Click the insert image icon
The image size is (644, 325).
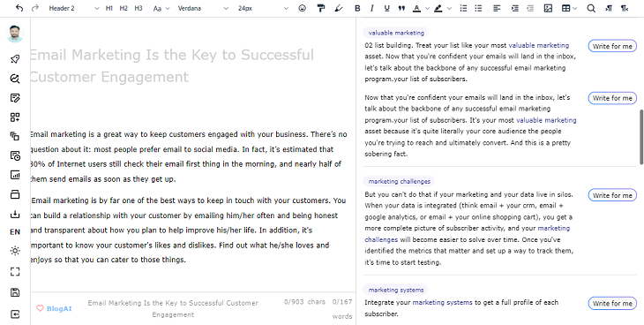point(548,8)
